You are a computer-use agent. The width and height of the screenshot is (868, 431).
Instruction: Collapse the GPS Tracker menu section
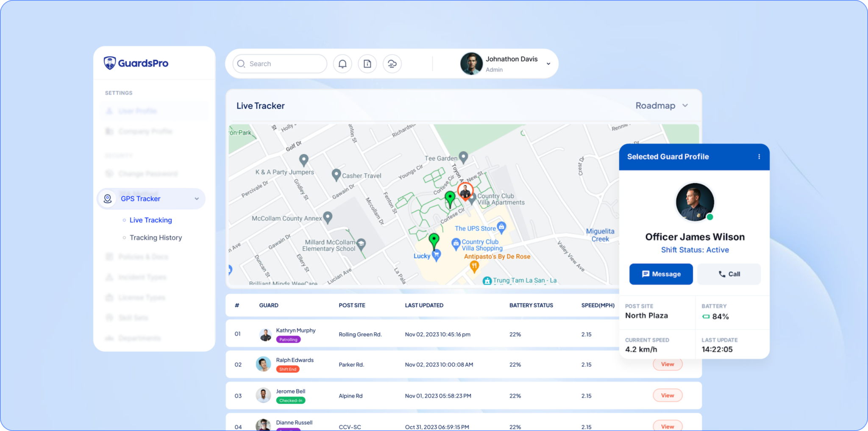coord(196,199)
